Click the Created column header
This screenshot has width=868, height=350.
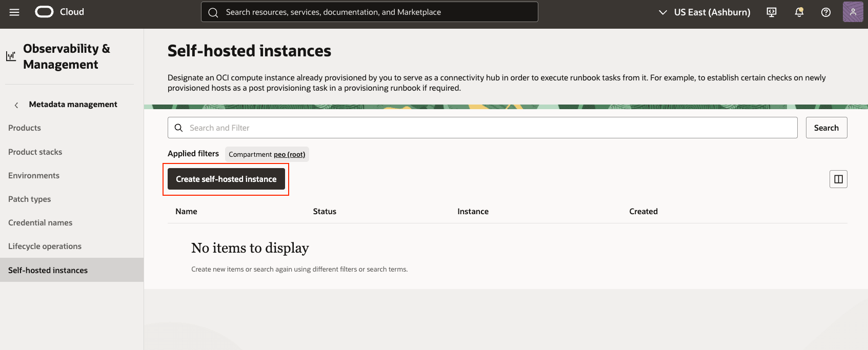point(643,211)
